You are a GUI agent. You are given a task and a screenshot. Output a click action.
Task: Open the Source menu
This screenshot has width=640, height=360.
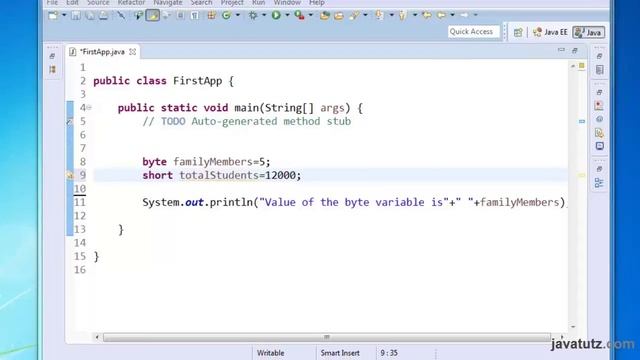point(98,3)
